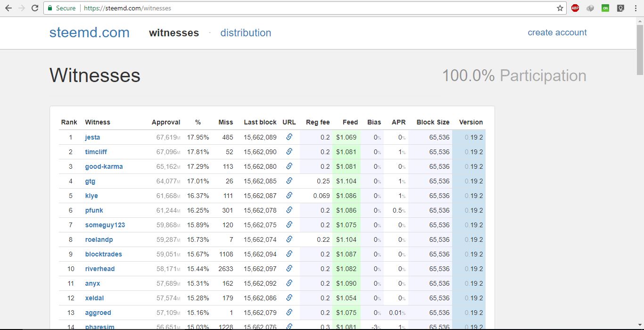Click the 2633 miss count cell

[x=226, y=269]
